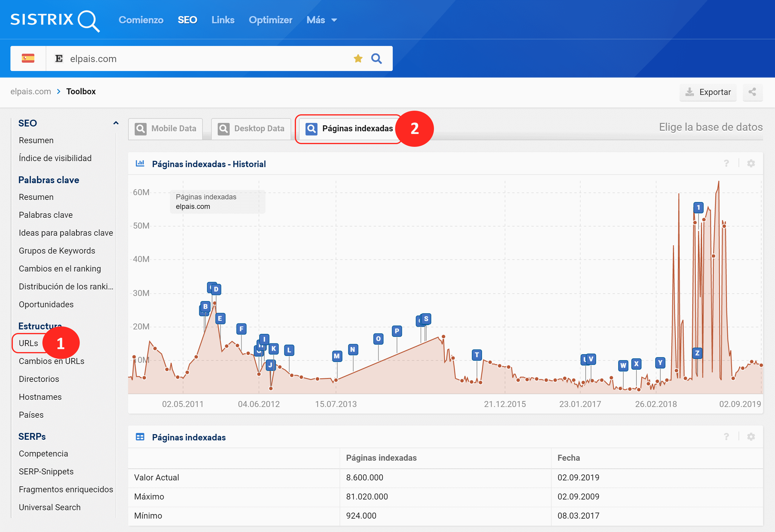Open Historial chart settings gear

pyautogui.click(x=751, y=164)
